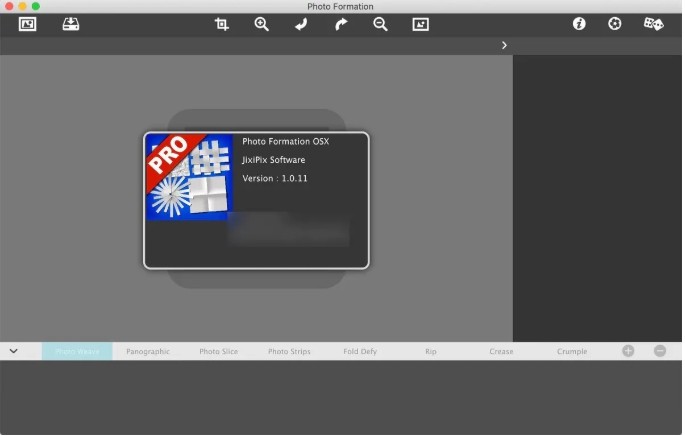Switch to the Panographic tab
The height and width of the screenshot is (436, 685).
click(148, 352)
